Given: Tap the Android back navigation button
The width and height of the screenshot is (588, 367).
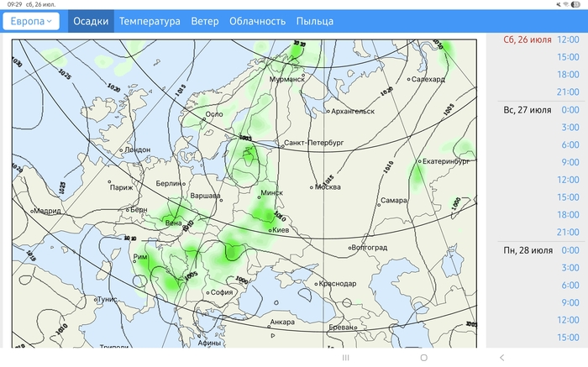Looking at the screenshot, I should pyautogui.click(x=501, y=358).
